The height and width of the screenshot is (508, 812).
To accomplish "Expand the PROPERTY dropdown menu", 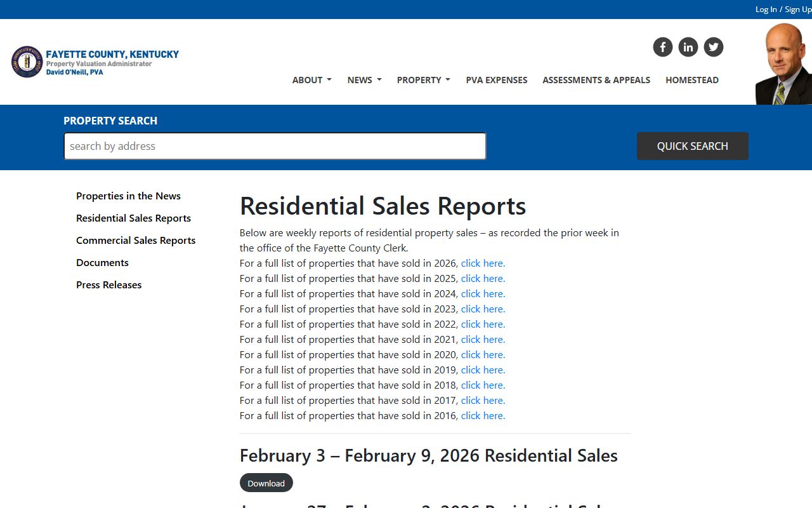I will click(423, 80).
